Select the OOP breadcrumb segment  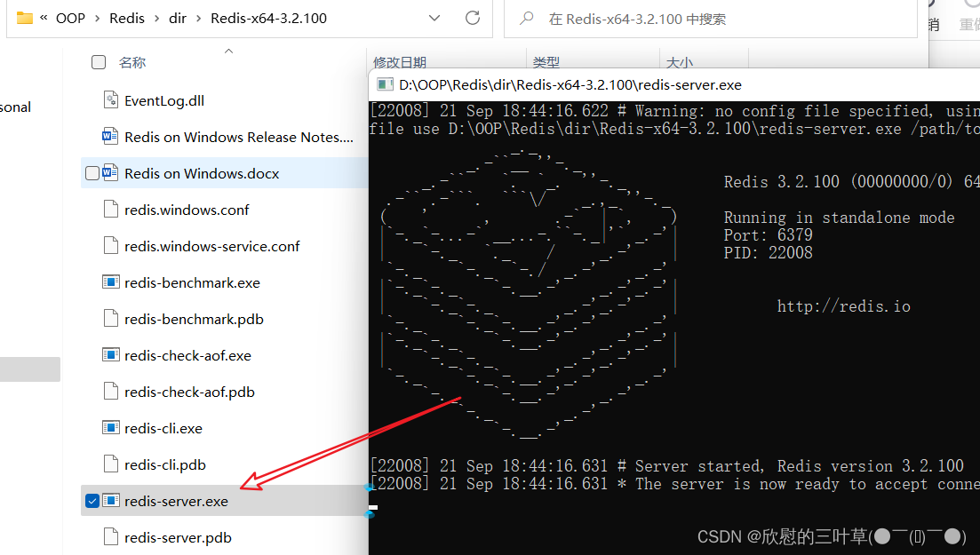pos(70,18)
